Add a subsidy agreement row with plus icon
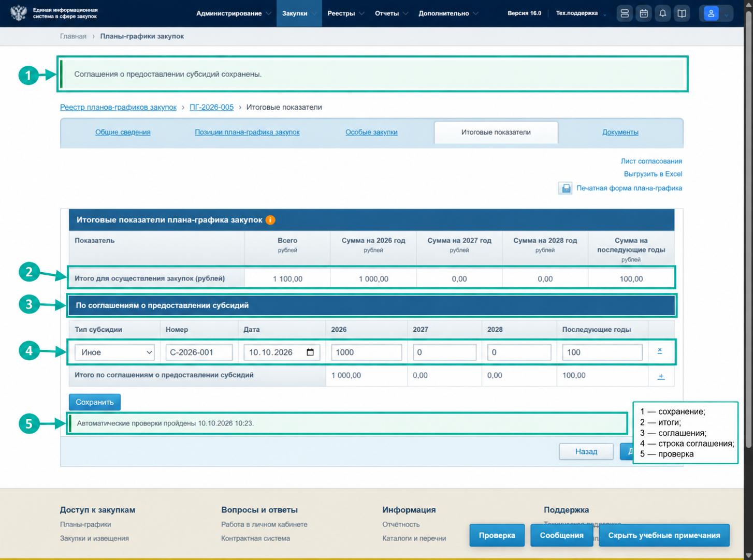The image size is (753, 560). coord(661,376)
